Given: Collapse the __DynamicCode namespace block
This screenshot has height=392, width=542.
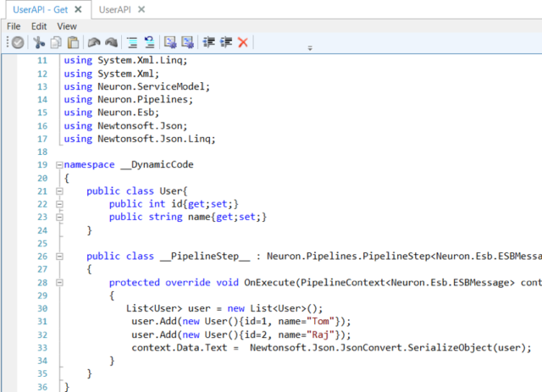Looking at the screenshot, I should [x=59, y=165].
